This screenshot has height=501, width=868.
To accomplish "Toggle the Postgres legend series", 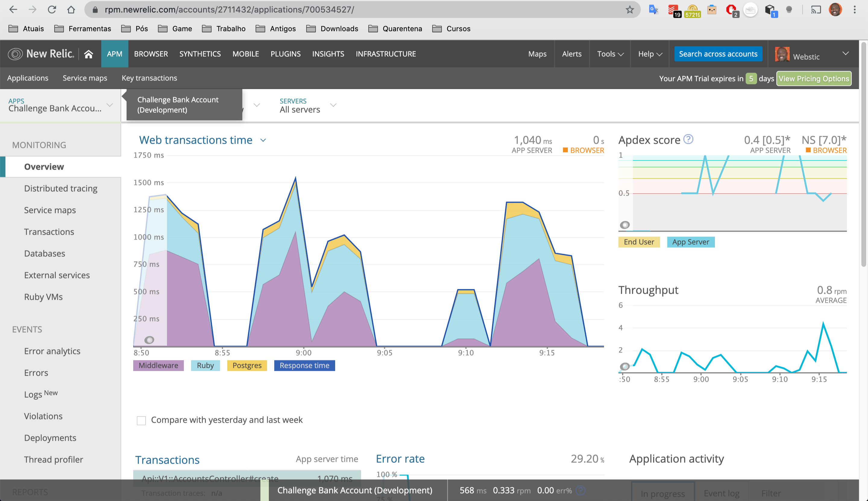I will (247, 365).
